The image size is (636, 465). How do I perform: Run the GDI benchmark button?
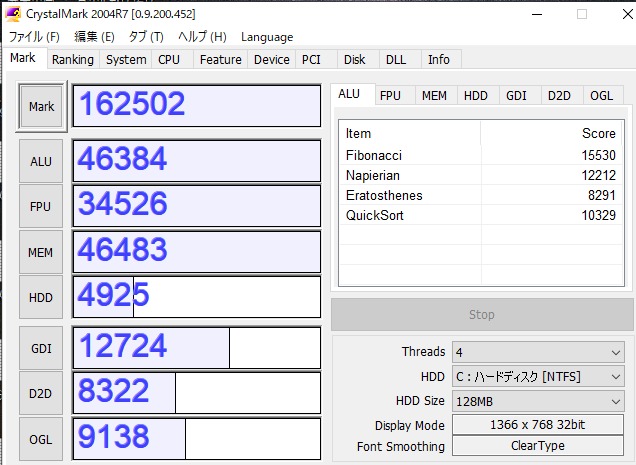[41, 349]
